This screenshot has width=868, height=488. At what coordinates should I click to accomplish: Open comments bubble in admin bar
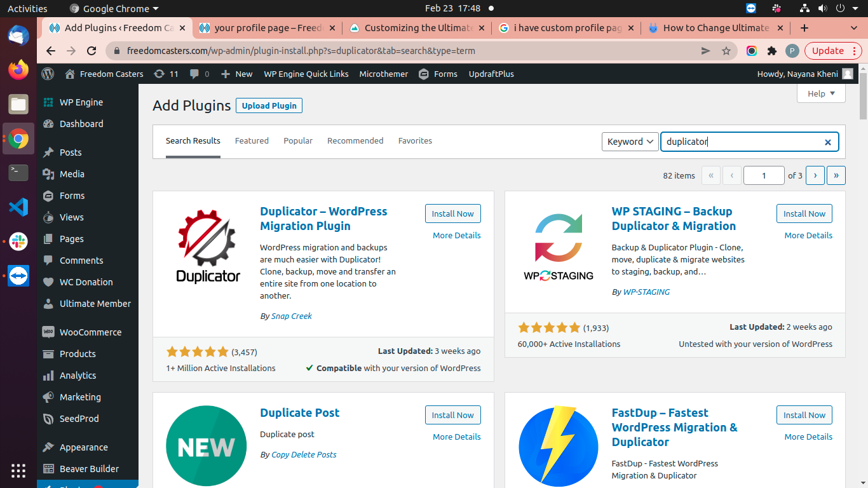pyautogui.click(x=199, y=74)
